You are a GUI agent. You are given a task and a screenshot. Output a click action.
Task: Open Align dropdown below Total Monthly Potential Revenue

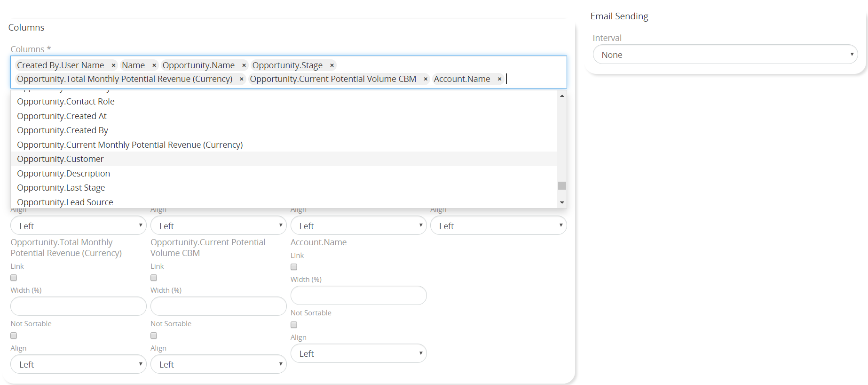click(x=79, y=364)
